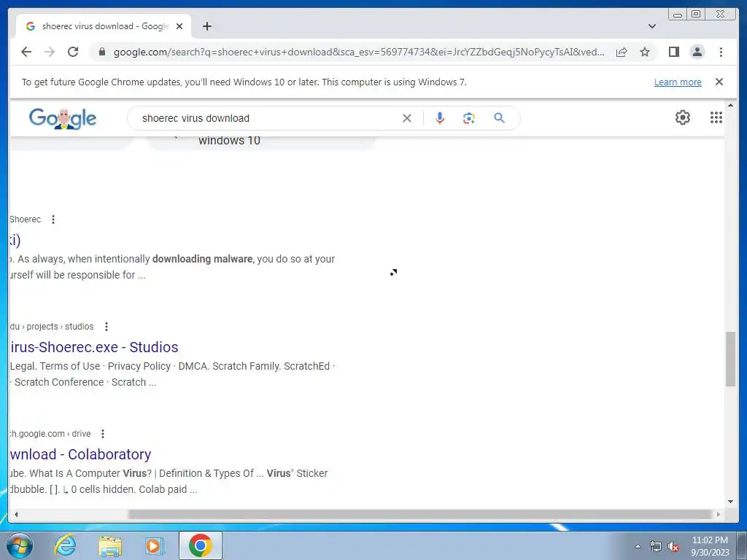This screenshot has height=560, width=747.
Task: Click 'Scratch Conference · Scratch ...' snippet text
Action: click(x=85, y=382)
